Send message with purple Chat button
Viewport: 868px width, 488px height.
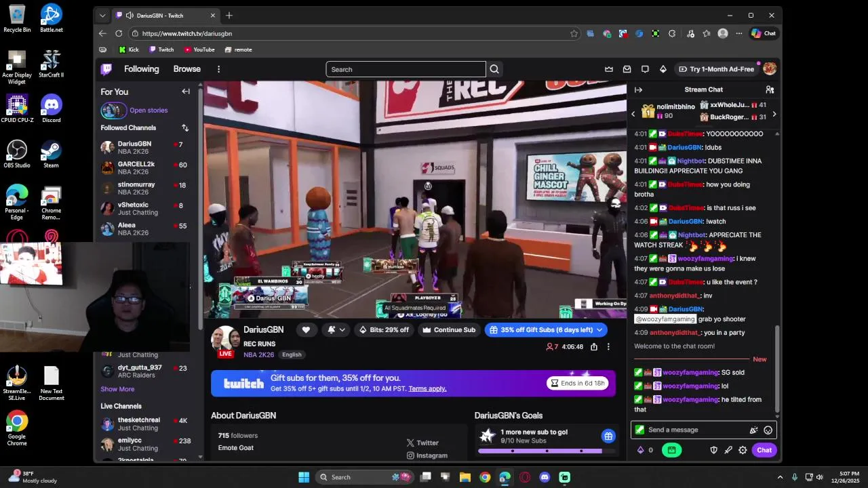coord(764,450)
